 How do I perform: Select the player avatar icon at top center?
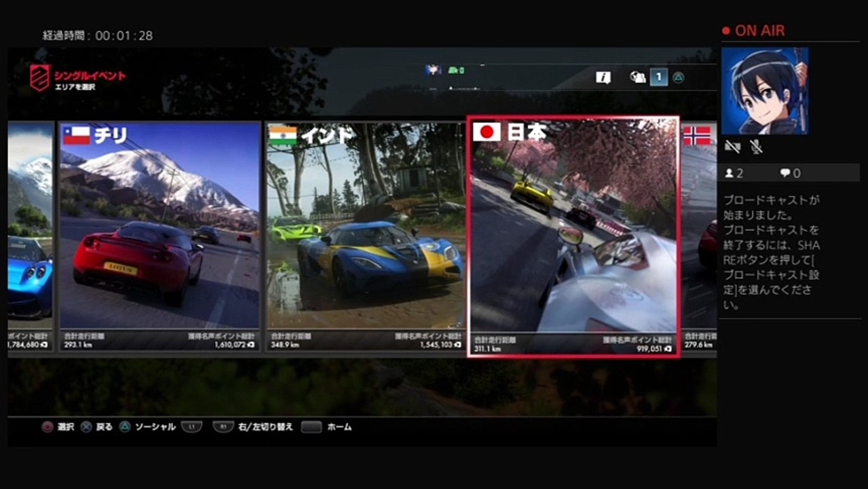tap(433, 69)
